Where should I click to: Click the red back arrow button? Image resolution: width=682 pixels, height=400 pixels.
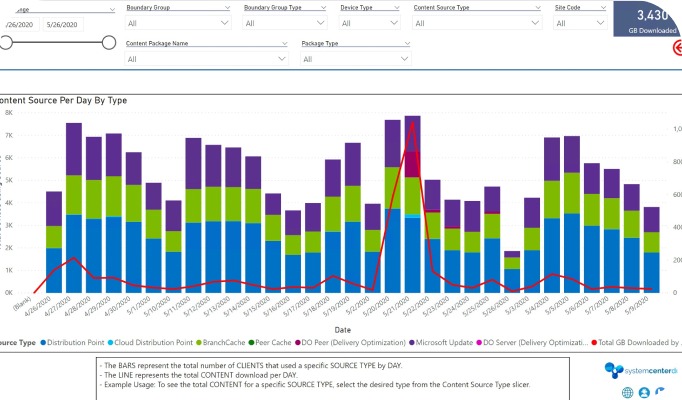[677, 47]
